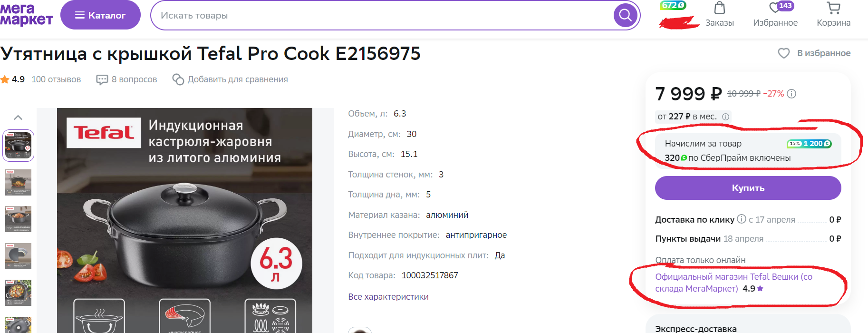
Task: Click the seller rating 4.9 star
Action: 760,288
